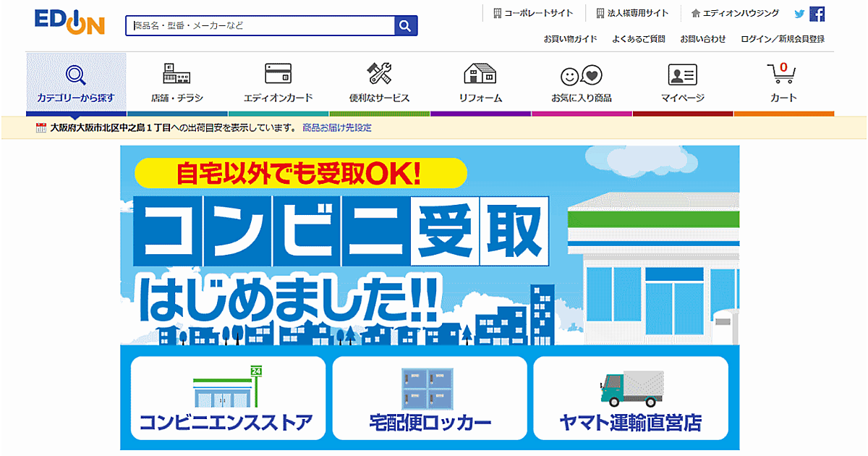Open 店舗・チラシ store icon
868x456 pixels.
[176, 75]
